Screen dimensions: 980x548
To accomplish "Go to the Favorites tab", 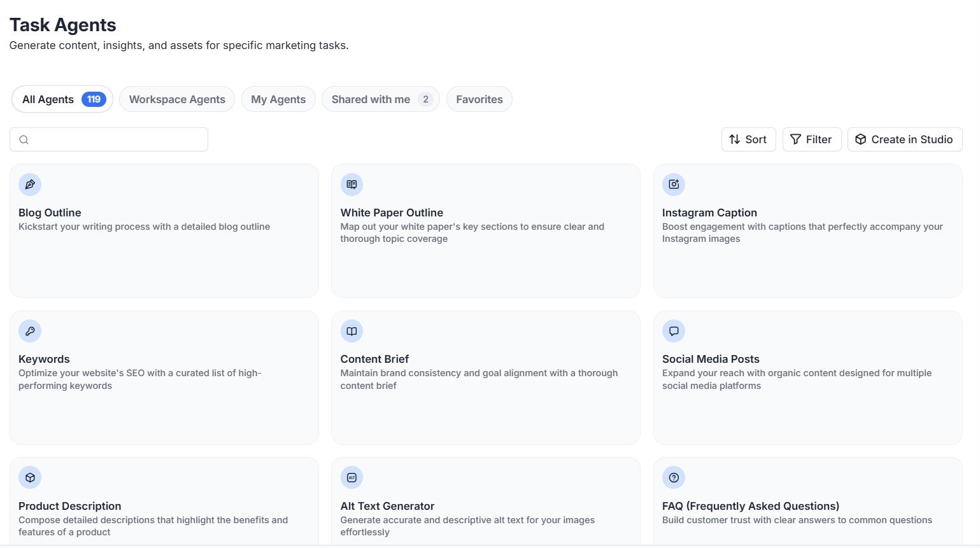I will [479, 99].
